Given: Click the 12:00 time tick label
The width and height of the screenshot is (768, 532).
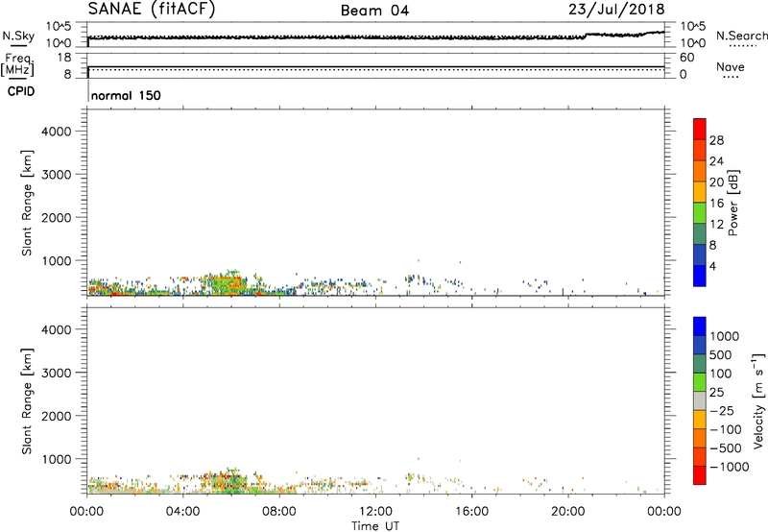Looking at the screenshot, I should click(375, 512).
